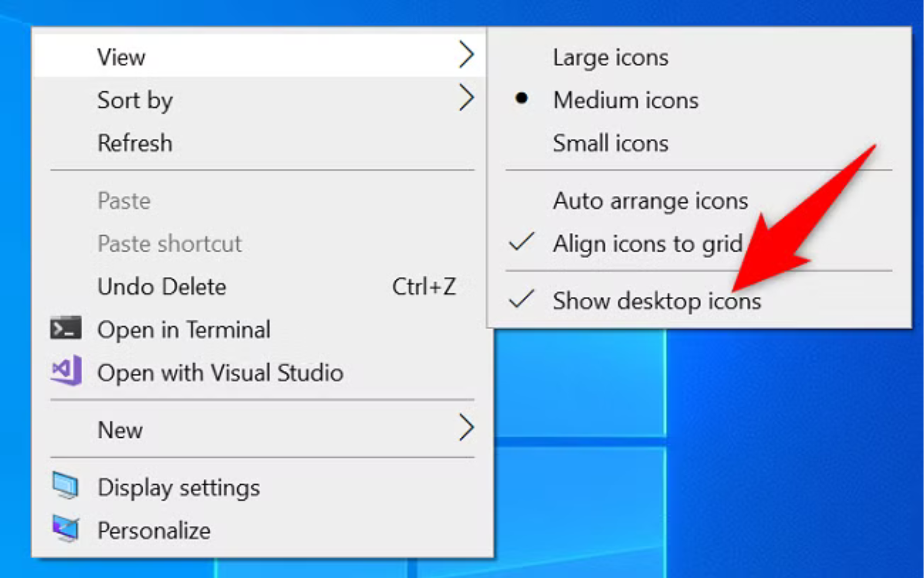The width and height of the screenshot is (924, 578).
Task: Open the Personalize settings
Action: pyautogui.click(x=153, y=530)
